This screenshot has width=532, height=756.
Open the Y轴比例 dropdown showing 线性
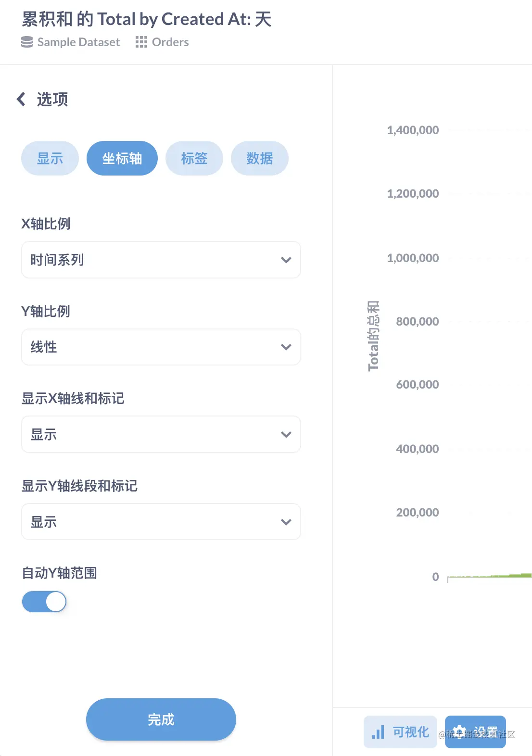click(161, 347)
